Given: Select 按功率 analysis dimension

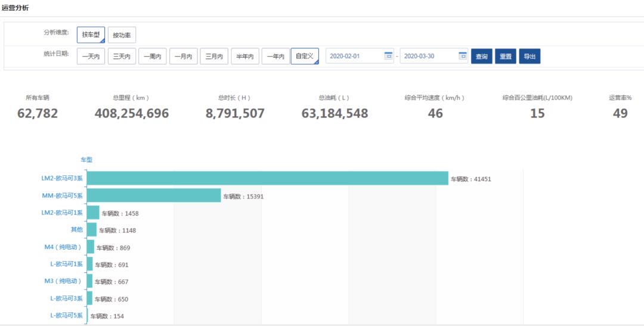Looking at the screenshot, I should point(122,35).
